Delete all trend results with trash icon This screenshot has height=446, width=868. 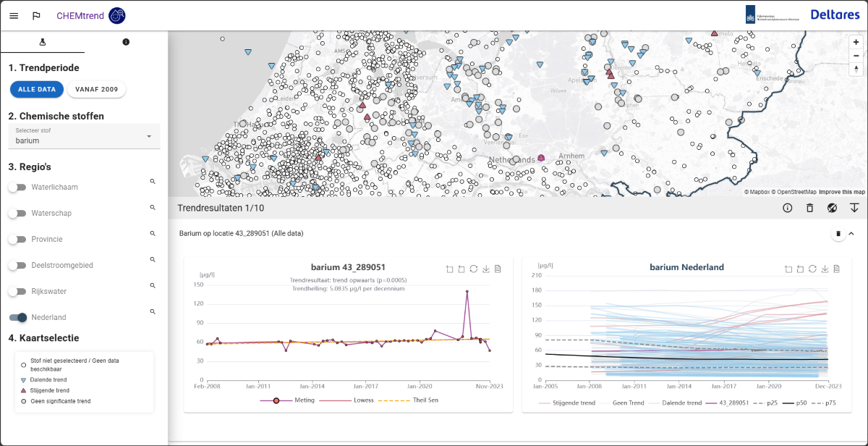[x=809, y=209]
